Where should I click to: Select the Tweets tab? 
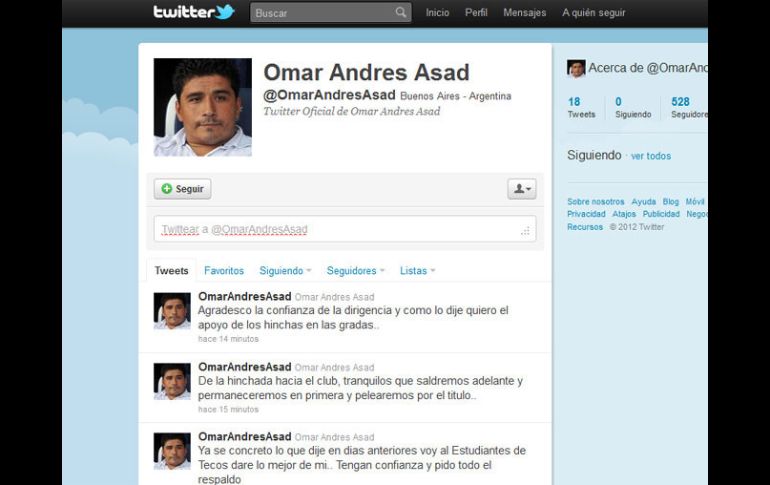coord(171,270)
